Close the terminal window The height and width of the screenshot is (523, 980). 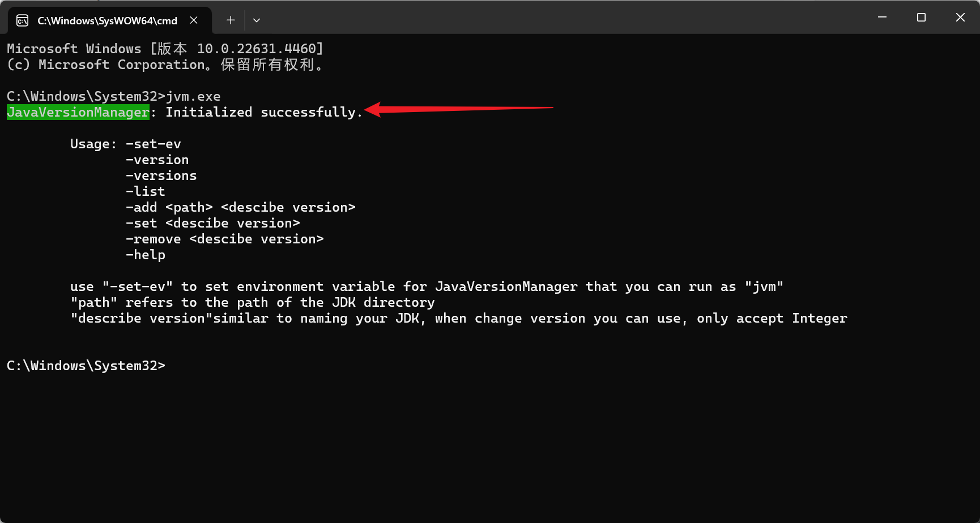[x=960, y=18]
